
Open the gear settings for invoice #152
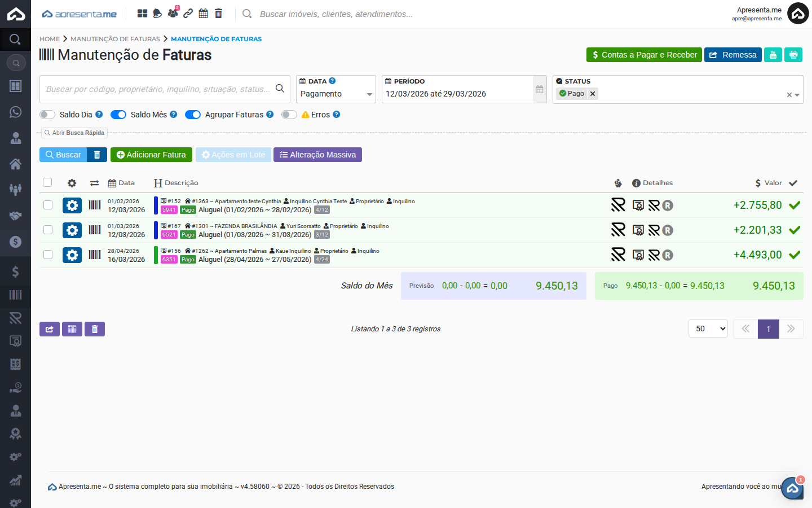[x=72, y=205]
